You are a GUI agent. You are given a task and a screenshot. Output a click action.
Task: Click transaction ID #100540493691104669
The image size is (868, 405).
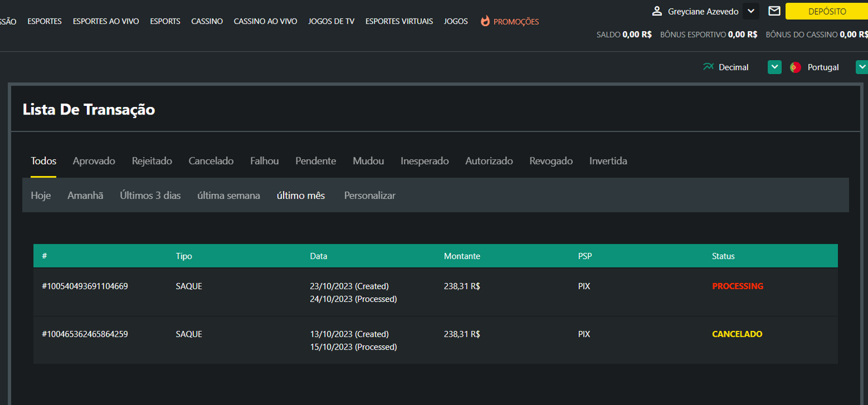84,286
